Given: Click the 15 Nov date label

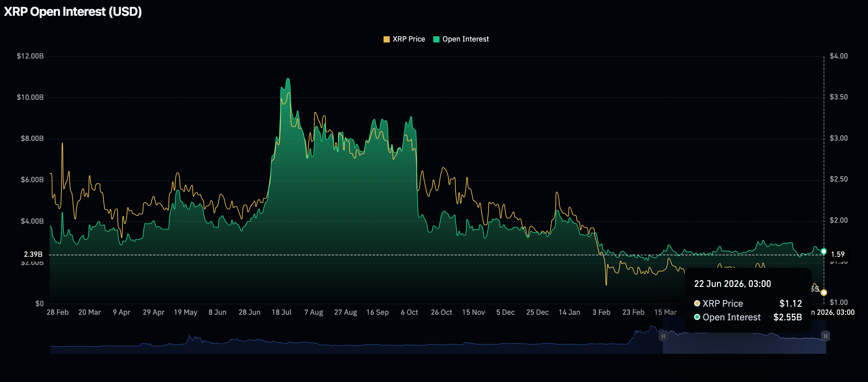Looking at the screenshot, I should pos(474,312).
